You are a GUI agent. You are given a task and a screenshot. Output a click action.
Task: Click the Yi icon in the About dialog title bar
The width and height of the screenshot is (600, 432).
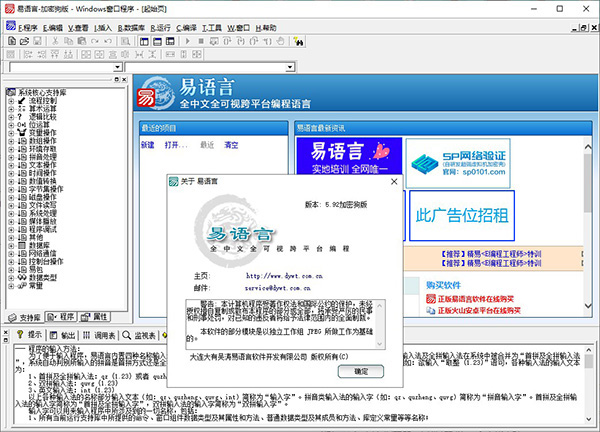point(174,181)
